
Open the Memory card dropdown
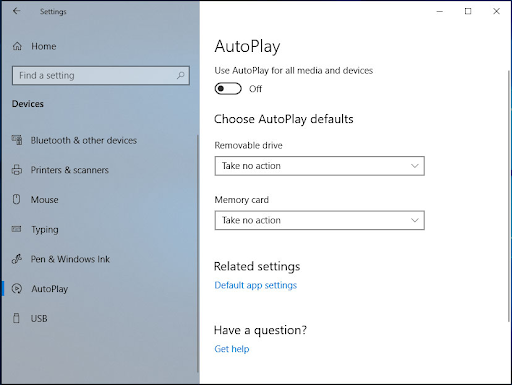[x=319, y=220]
